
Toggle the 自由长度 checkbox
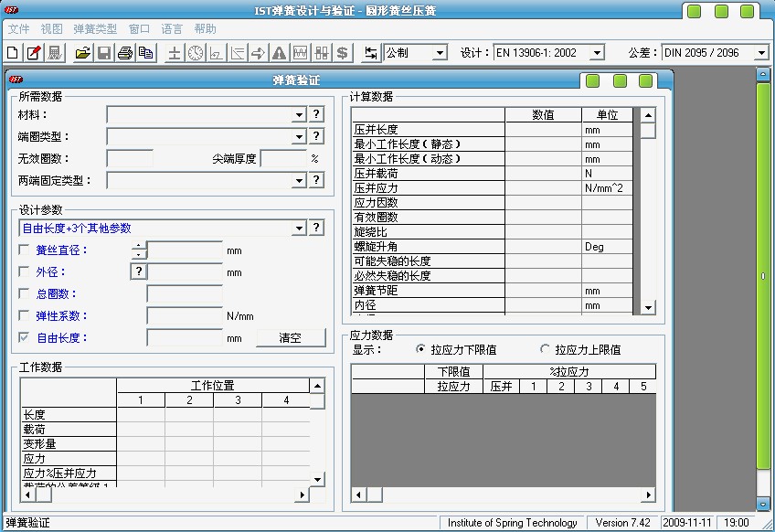tap(23, 337)
